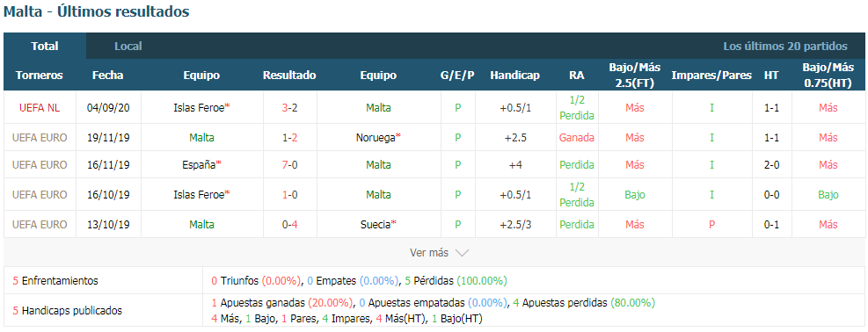Switch to the Local tab
This screenshot has width=868, height=332.
pos(128,47)
